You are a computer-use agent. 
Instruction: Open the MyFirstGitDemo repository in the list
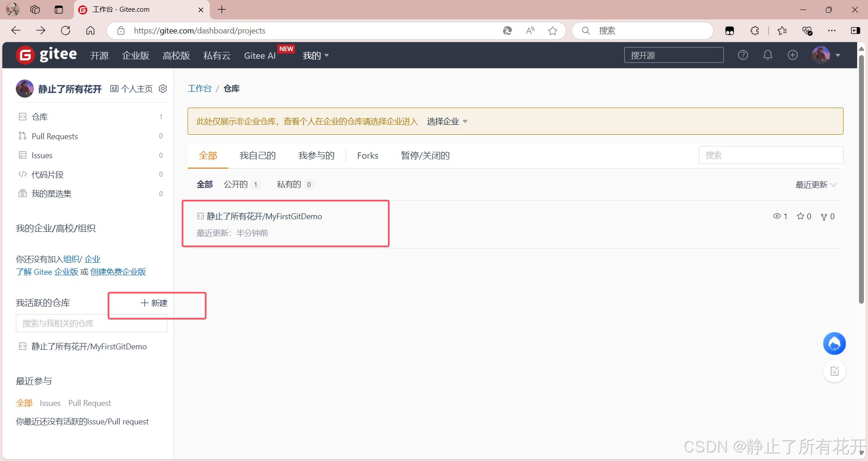pos(264,216)
